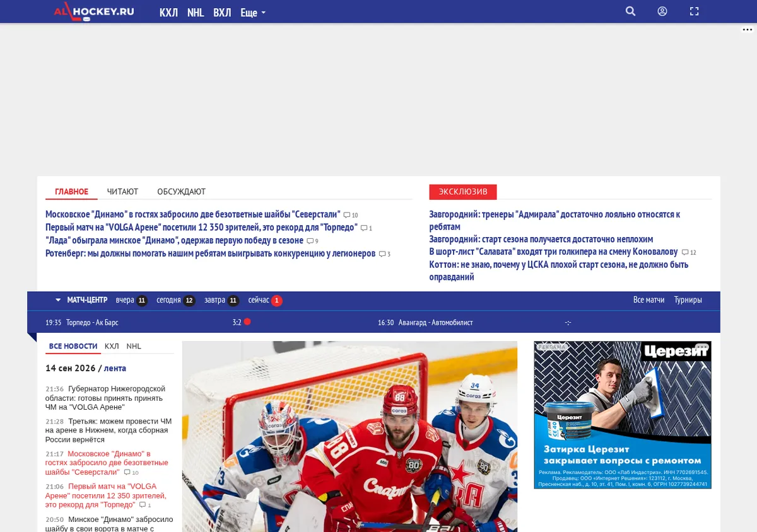Expand the Еще dropdown menu
This screenshot has height=532, width=757.
(253, 13)
